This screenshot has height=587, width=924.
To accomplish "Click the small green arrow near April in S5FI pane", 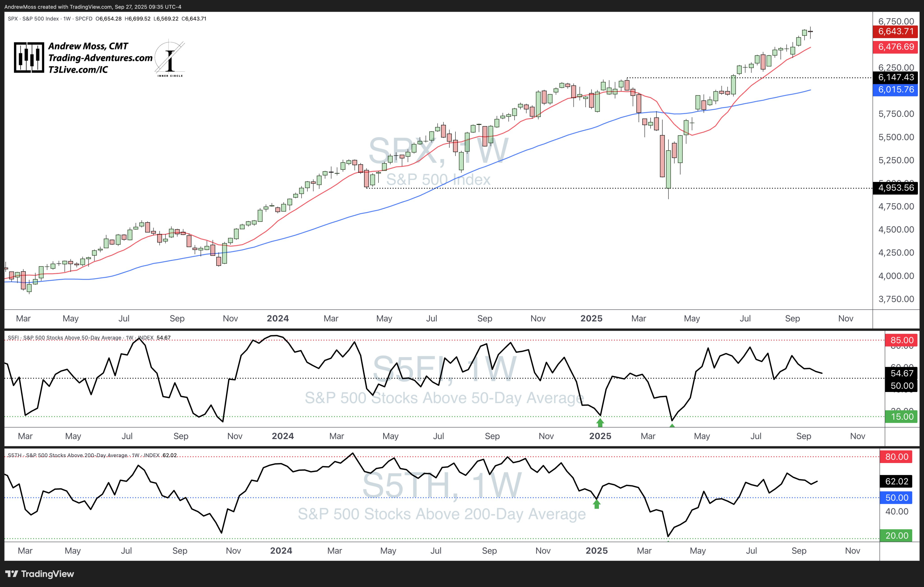I will [672, 425].
